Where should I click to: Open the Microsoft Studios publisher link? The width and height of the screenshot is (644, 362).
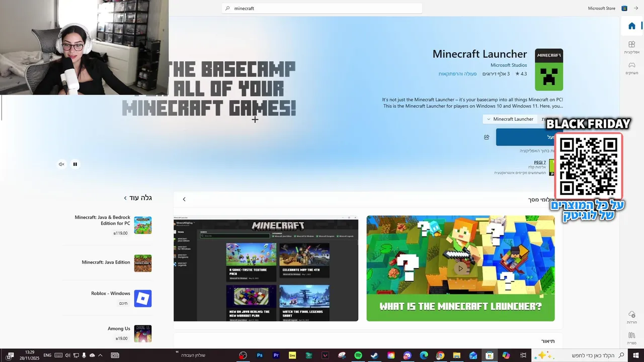(x=509, y=65)
